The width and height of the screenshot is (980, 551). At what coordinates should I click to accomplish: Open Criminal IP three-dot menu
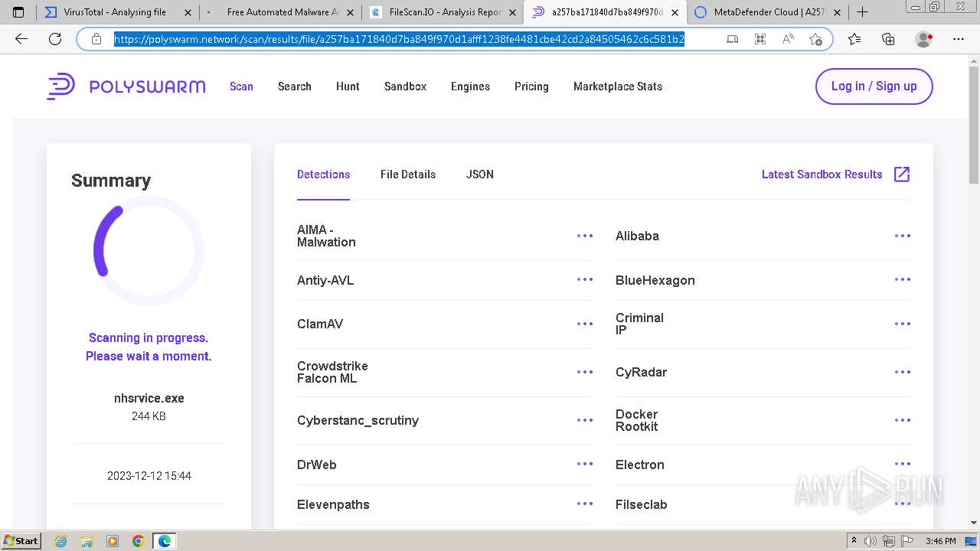903,324
